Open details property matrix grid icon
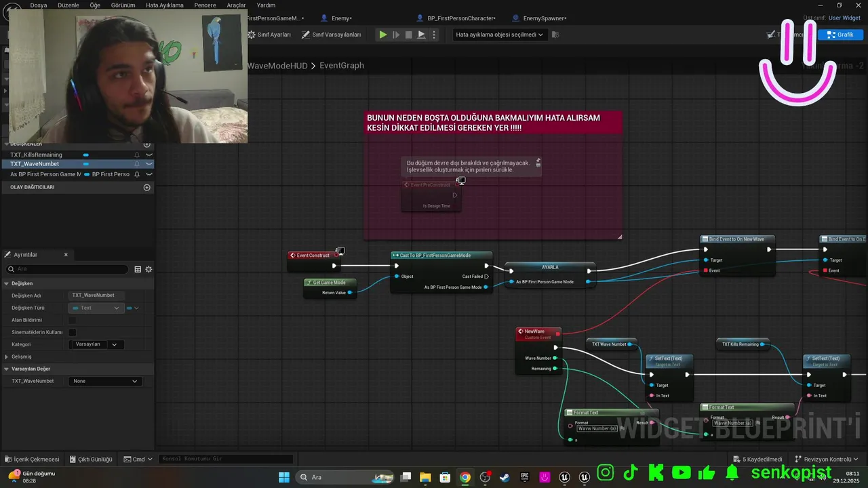868x488 pixels. [138, 269]
